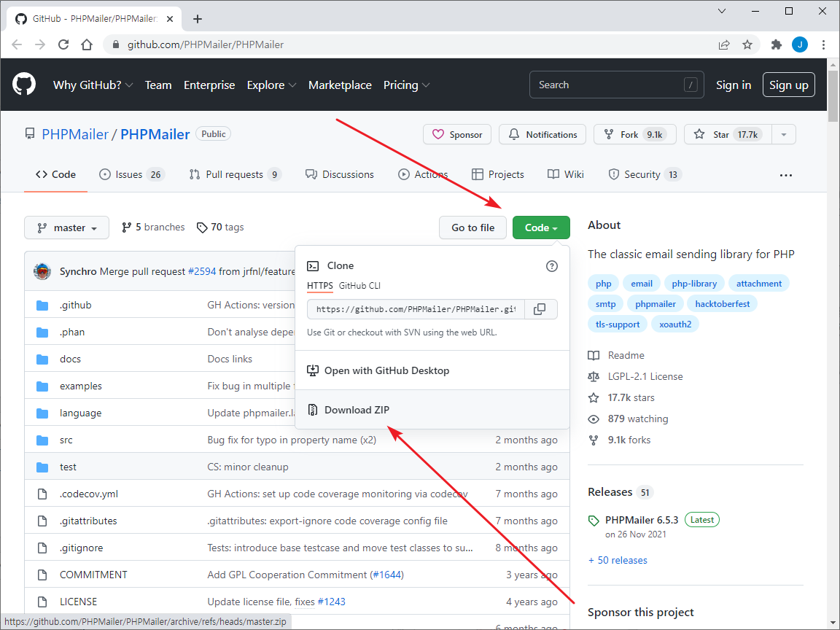Click the clone URL text field

[x=416, y=309]
